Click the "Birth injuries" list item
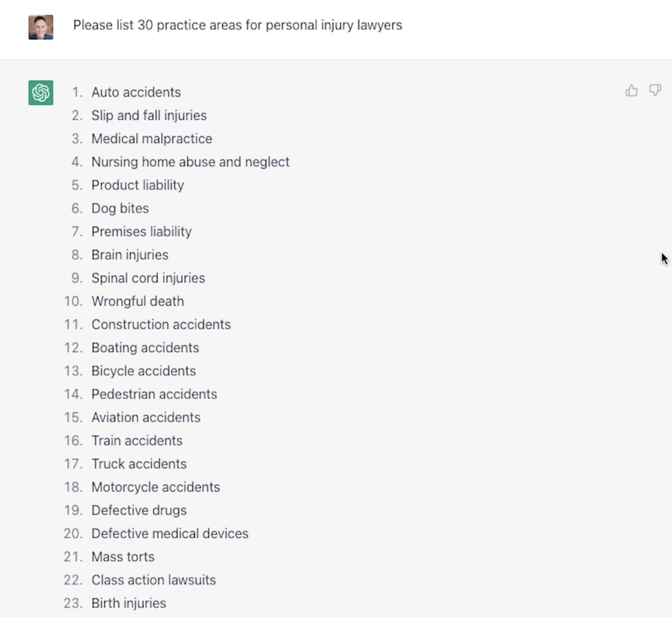Image resolution: width=672 pixels, height=617 pixels. [129, 603]
